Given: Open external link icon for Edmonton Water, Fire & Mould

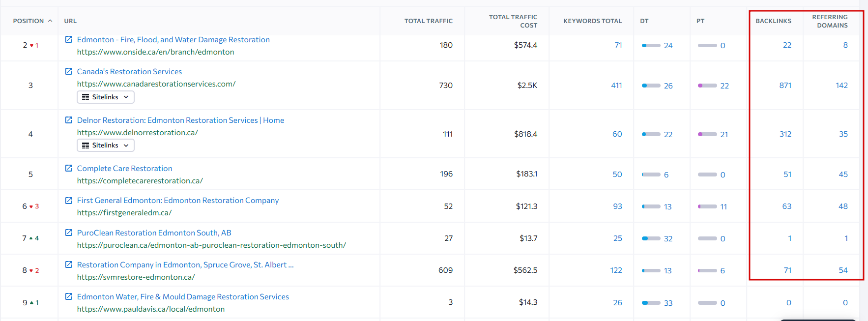Looking at the screenshot, I should [69, 296].
